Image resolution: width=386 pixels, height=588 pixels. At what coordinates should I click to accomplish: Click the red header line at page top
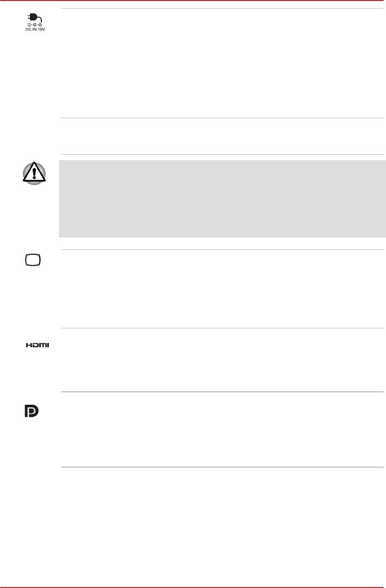coord(193,1)
